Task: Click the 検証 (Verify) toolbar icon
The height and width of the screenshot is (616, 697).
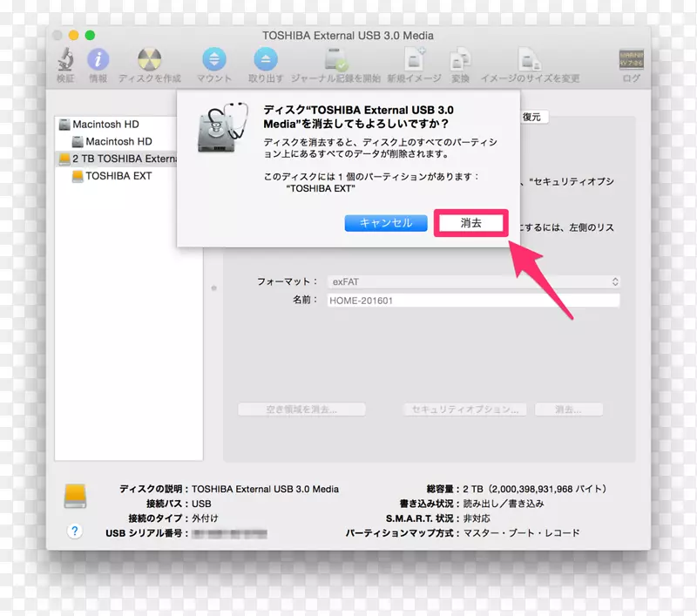Action: [68, 61]
